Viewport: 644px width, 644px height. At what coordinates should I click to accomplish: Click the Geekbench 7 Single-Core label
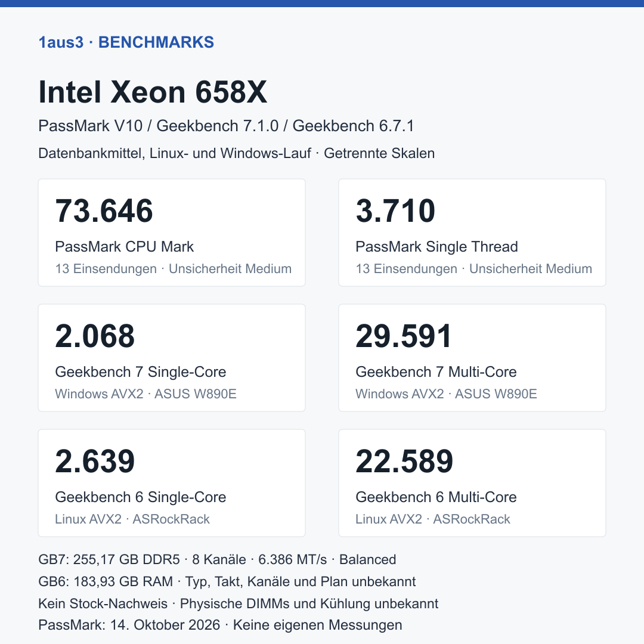141,371
